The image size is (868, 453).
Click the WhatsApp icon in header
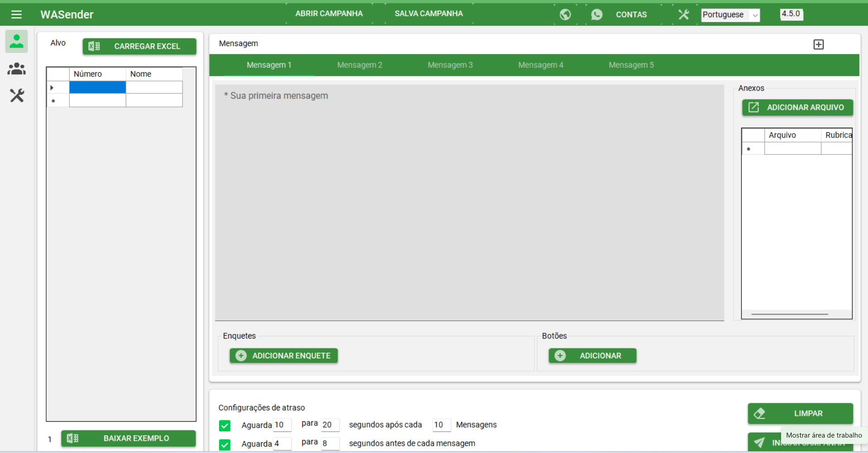[x=596, y=14]
